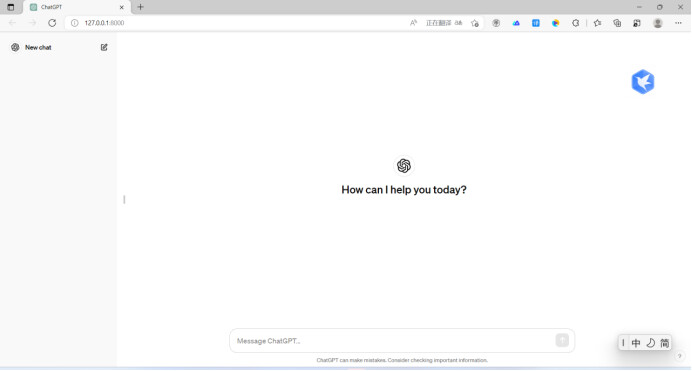Reload the page with the refresh button

coord(52,23)
